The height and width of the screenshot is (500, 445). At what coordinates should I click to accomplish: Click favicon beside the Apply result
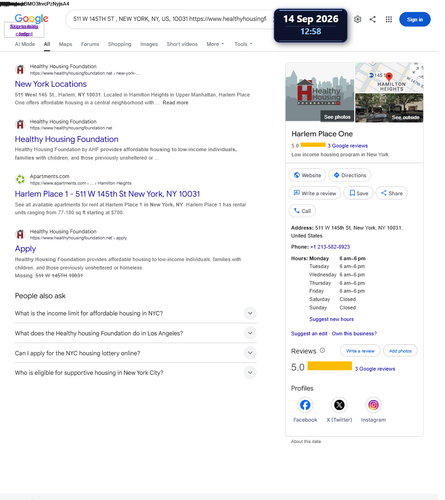pyautogui.click(x=20, y=234)
